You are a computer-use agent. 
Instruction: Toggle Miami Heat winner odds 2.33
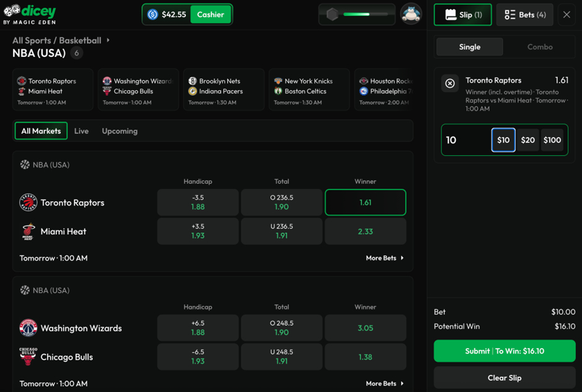pyautogui.click(x=365, y=231)
